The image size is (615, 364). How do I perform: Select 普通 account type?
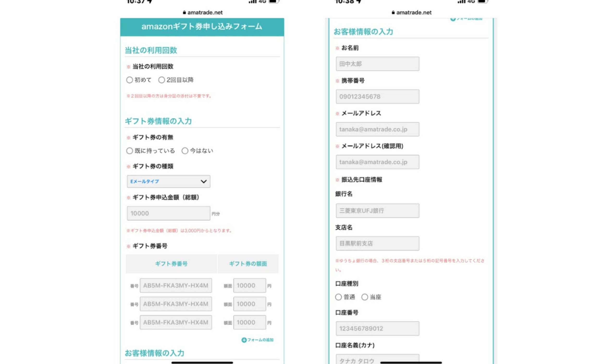pyautogui.click(x=338, y=297)
